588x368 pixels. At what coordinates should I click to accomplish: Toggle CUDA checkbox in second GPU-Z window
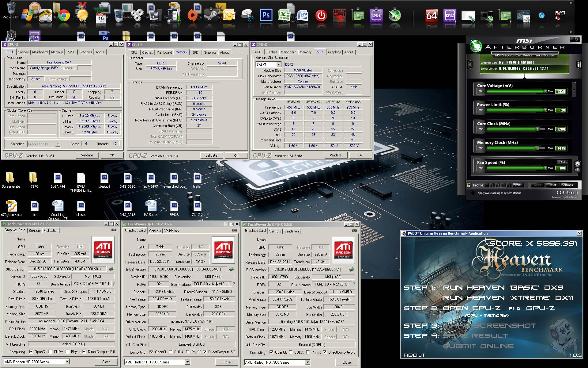[x=171, y=352]
